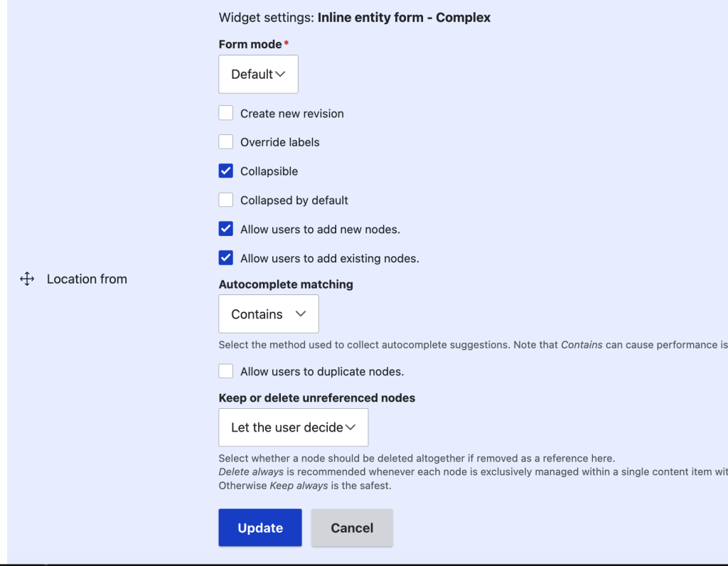Click the Location from row label
This screenshot has height=566, width=728.
(87, 279)
